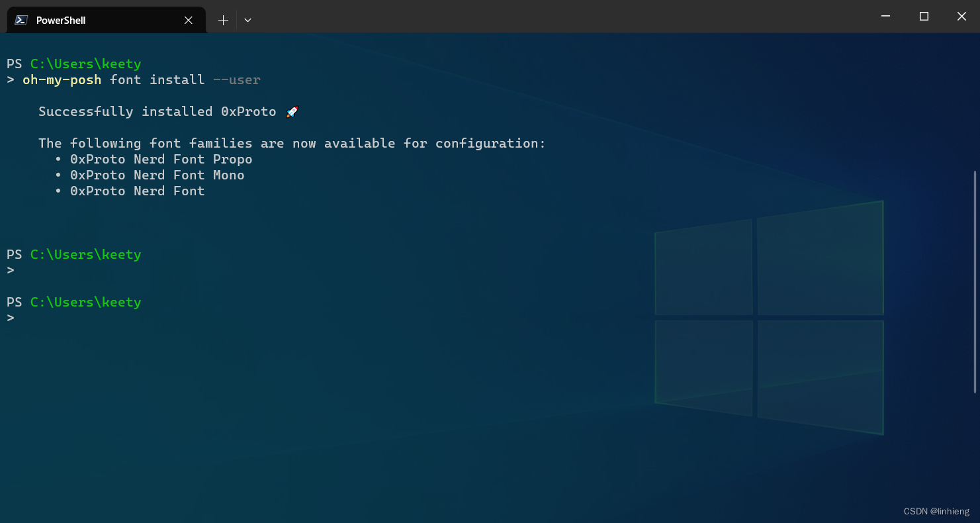Click the 'oh-my-posh' command text

point(62,79)
